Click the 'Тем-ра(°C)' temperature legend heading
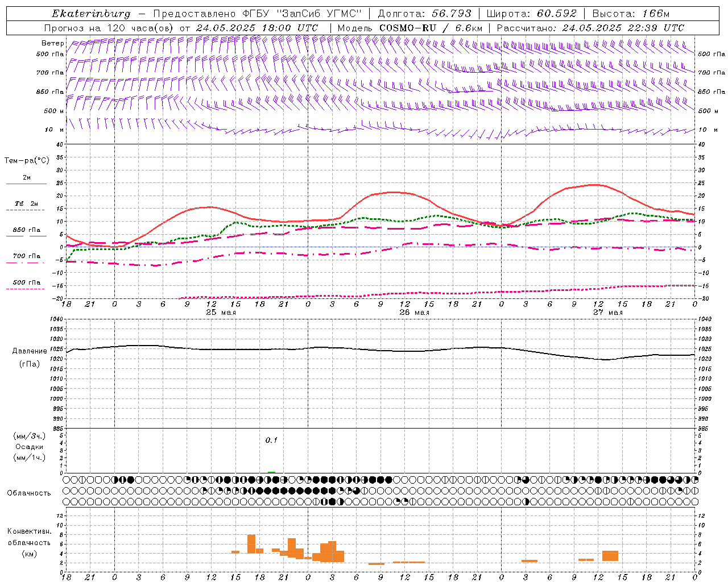The height and width of the screenshot is (582, 728). 27,161
